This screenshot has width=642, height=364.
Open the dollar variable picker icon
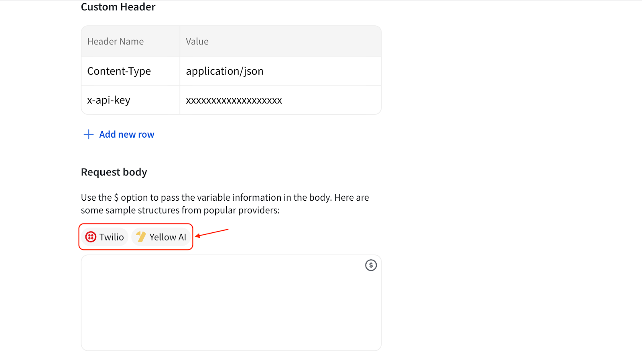(371, 265)
